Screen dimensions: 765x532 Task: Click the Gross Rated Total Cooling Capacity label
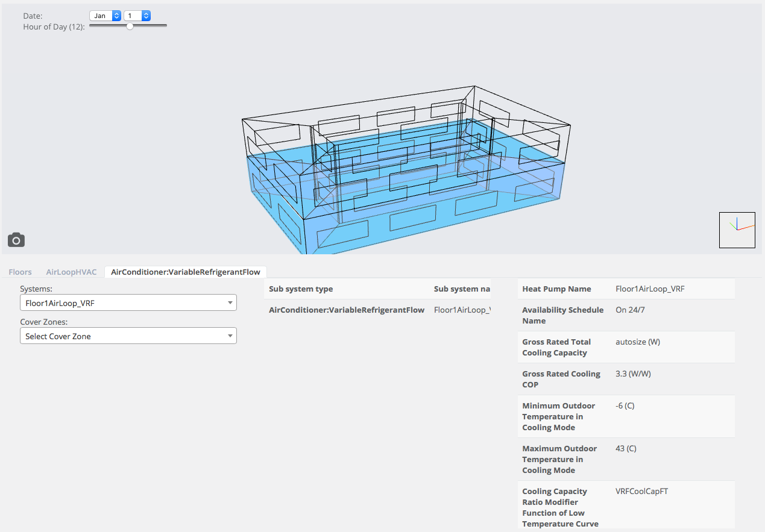pos(556,347)
